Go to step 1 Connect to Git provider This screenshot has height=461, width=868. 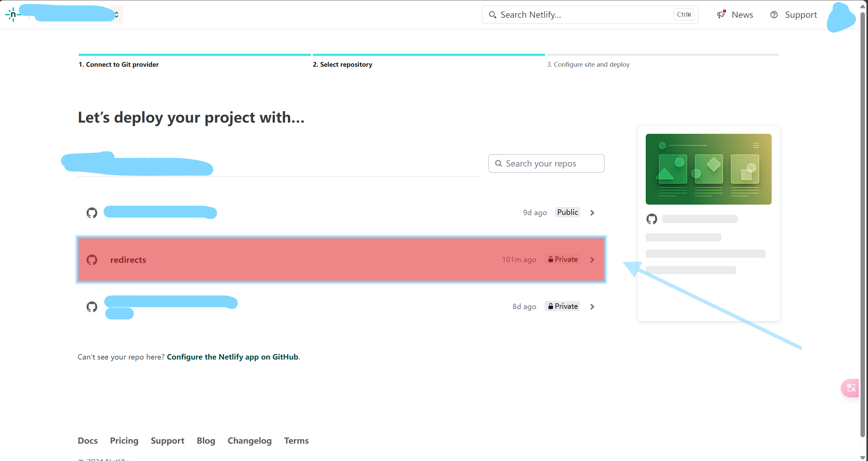tap(119, 64)
